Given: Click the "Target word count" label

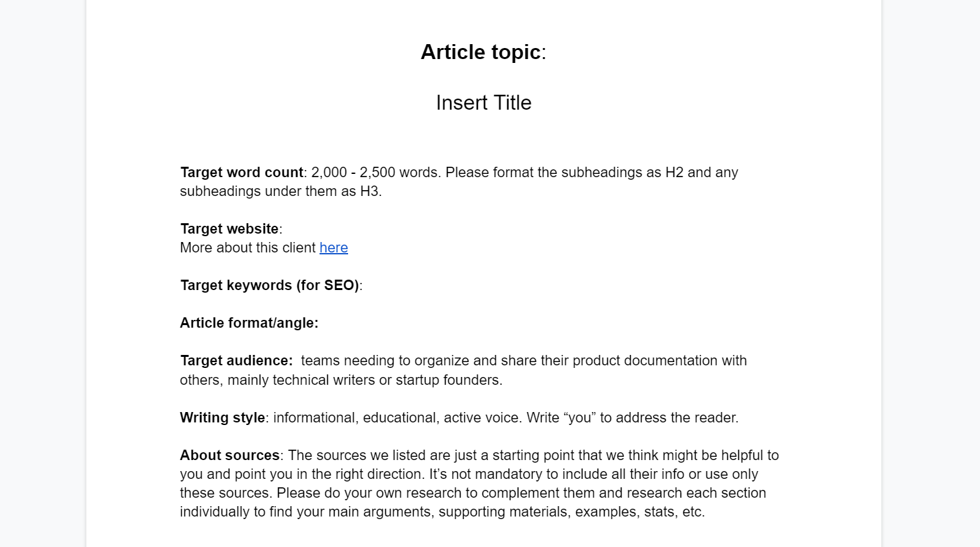Looking at the screenshot, I should (x=242, y=173).
